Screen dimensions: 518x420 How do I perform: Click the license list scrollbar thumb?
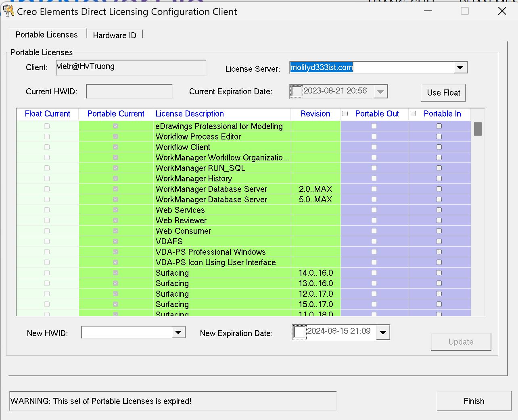pyautogui.click(x=477, y=128)
